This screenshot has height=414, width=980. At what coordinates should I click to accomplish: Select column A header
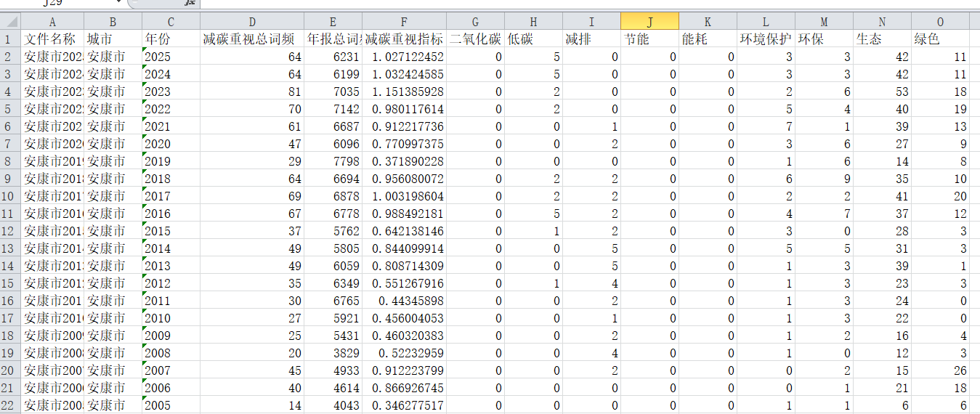[x=52, y=22]
